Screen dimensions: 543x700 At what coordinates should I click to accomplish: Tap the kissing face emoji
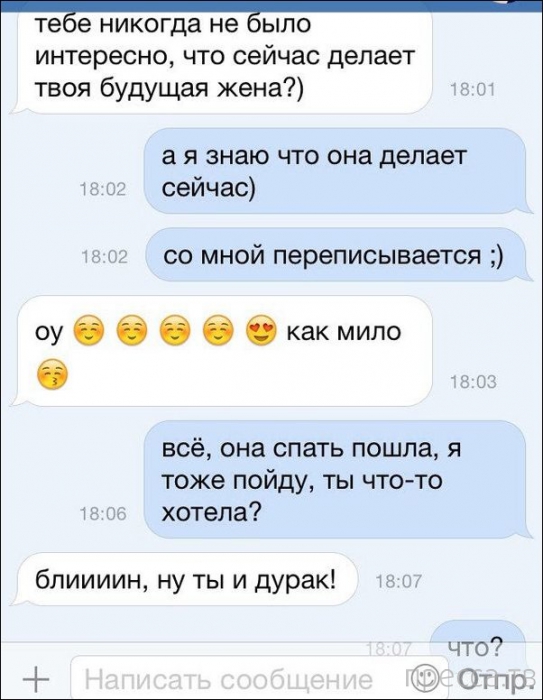click(x=53, y=375)
